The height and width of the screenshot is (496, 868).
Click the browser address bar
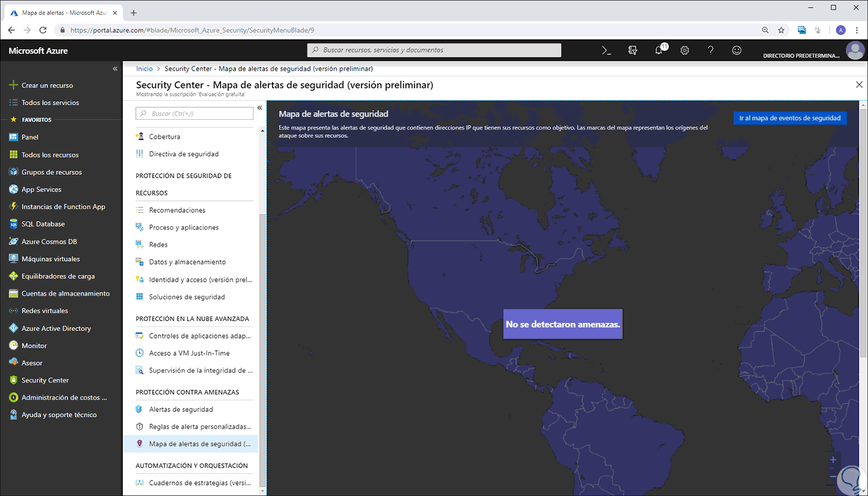pos(405,30)
